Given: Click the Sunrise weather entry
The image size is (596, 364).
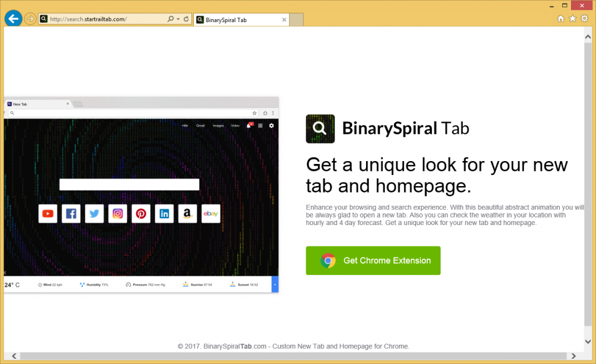Looking at the screenshot, I should click(x=198, y=285).
